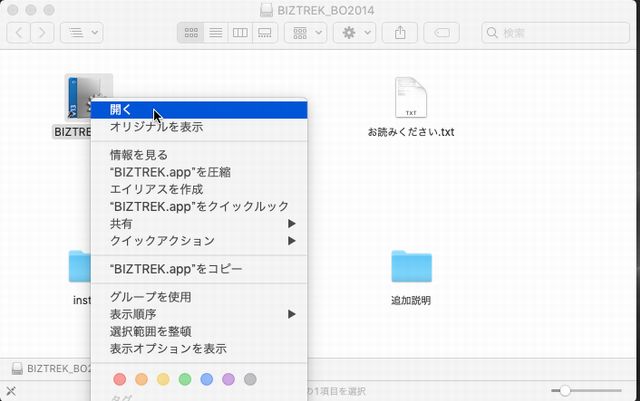The height and width of the screenshot is (401, 640).
Task: Choose グループを使用 menu entry
Action: [x=199, y=297]
